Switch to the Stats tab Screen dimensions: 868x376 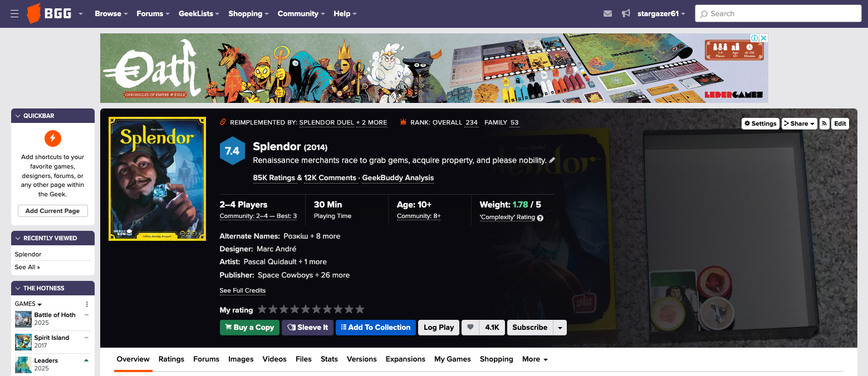point(329,359)
